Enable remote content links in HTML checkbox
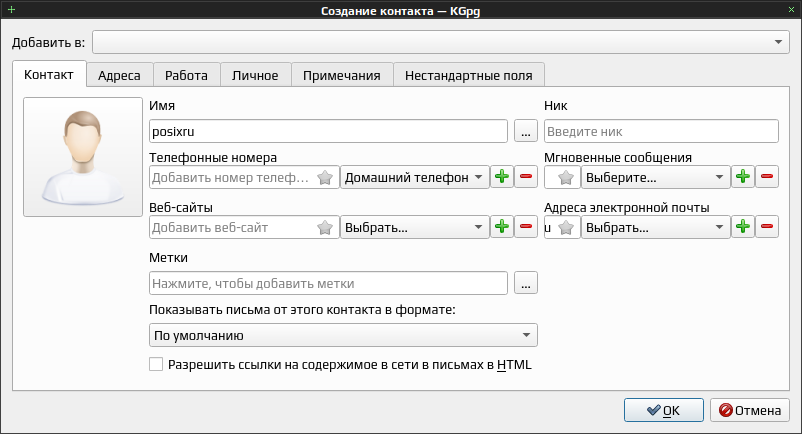Screen dimensions: 802x434 156,364
